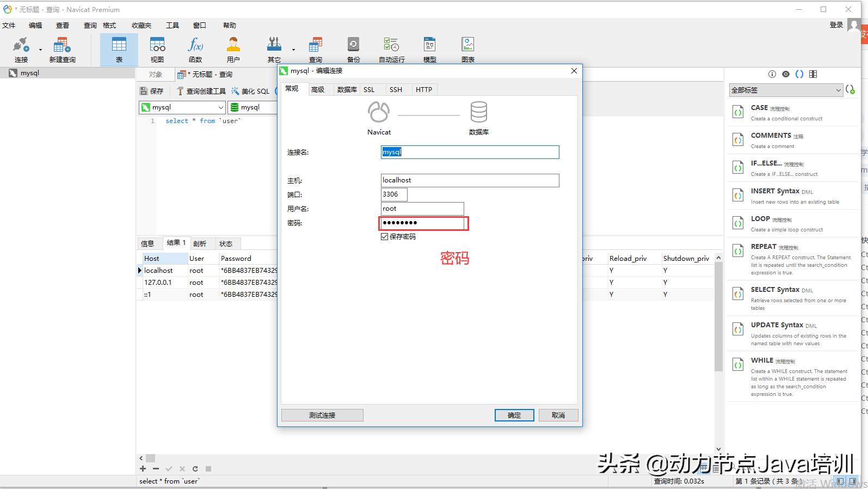
Task: Close the Edit Connection dialog
Action: tap(574, 71)
